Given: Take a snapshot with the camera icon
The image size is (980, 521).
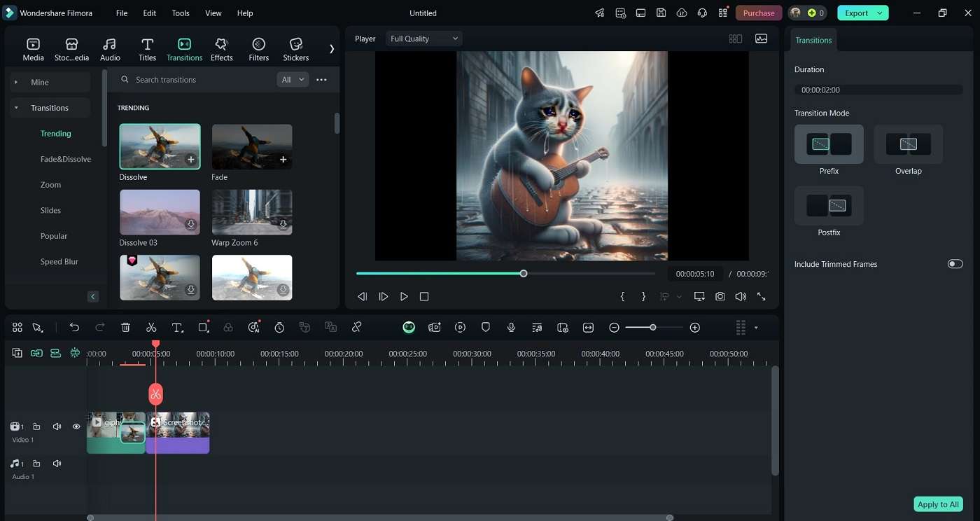Looking at the screenshot, I should click(720, 297).
